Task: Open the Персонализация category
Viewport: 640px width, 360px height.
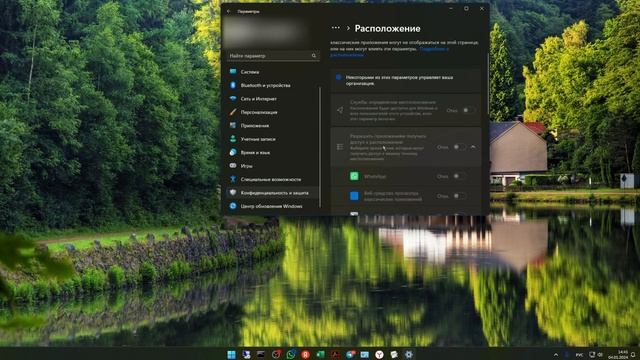Action: pyautogui.click(x=272, y=112)
